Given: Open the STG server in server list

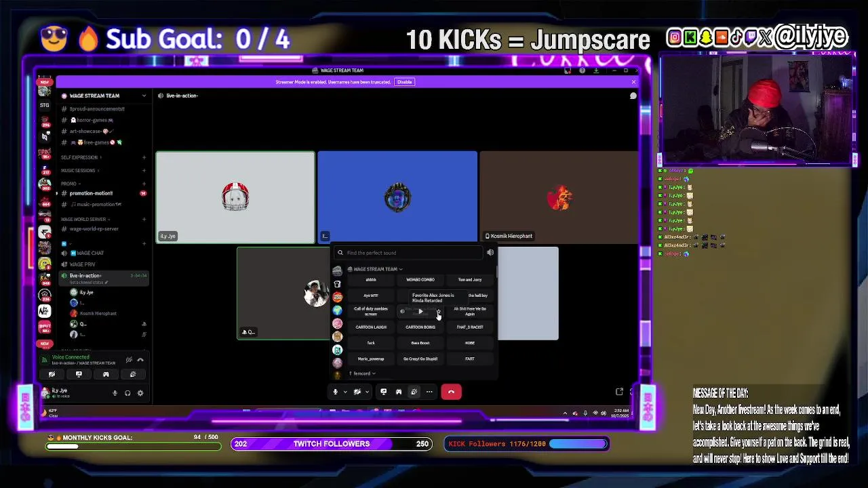Looking at the screenshot, I should click(44, 105).
